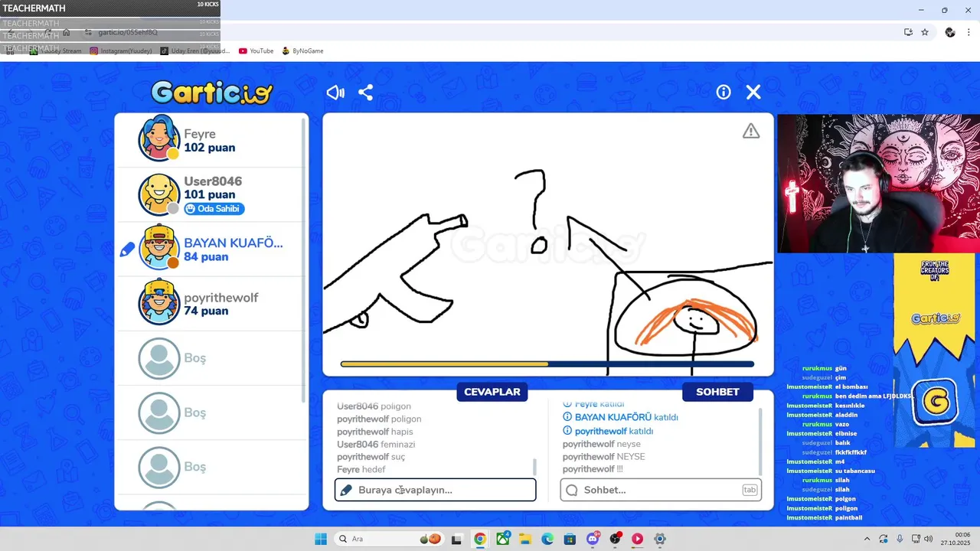Viewport: 980px width, 551px height.
Task: Click 'poyrithewolf NEYSE' chat message
Action: (x=604, y=457)
